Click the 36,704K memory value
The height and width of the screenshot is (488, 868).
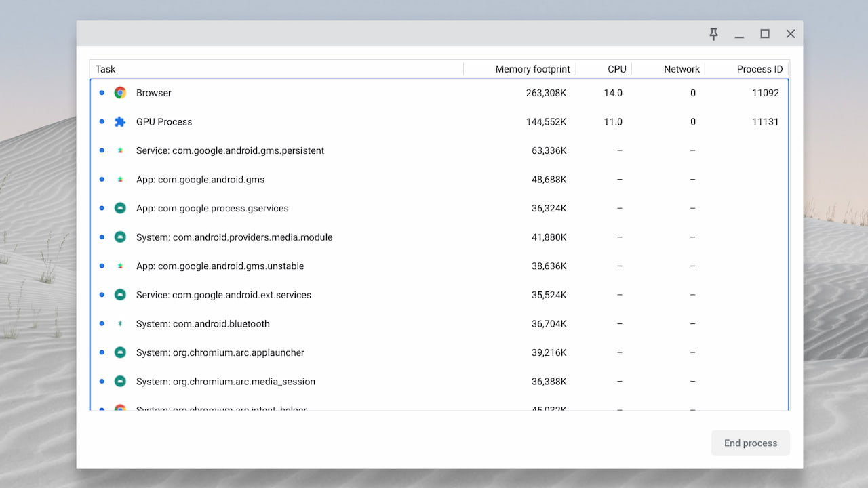[549, 324]
